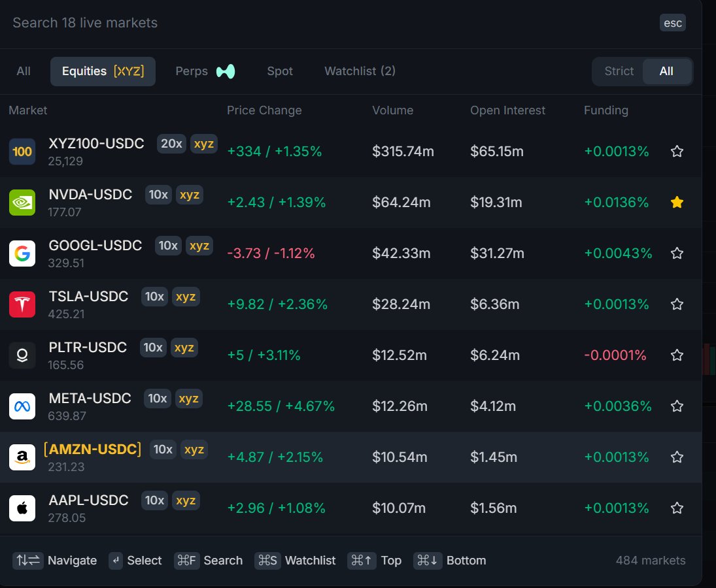Click the 10x leverage badge on NVDA-USDC
This screenshot has width=716, height=588.
[158, 195]
